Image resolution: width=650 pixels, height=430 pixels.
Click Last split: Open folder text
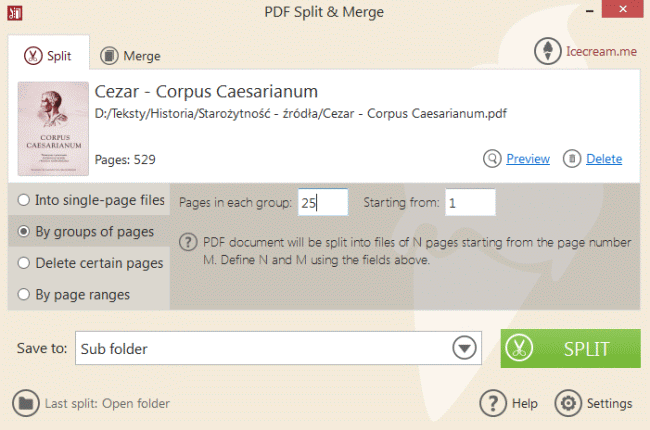(107, 403)
